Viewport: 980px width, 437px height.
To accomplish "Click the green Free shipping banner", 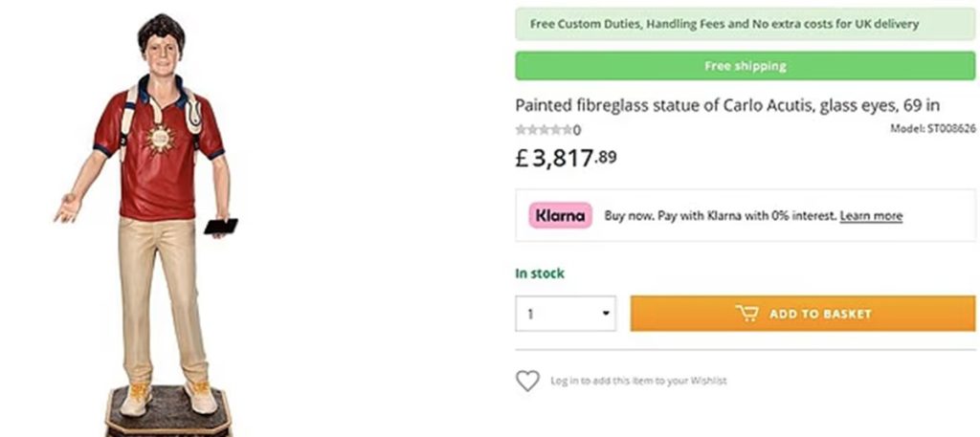I will 745,66.
